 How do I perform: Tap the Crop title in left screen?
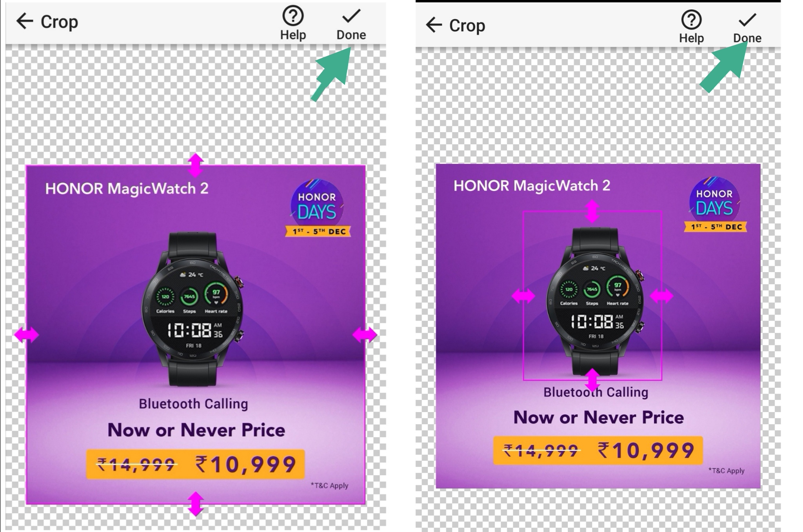[x=59, y=22]
